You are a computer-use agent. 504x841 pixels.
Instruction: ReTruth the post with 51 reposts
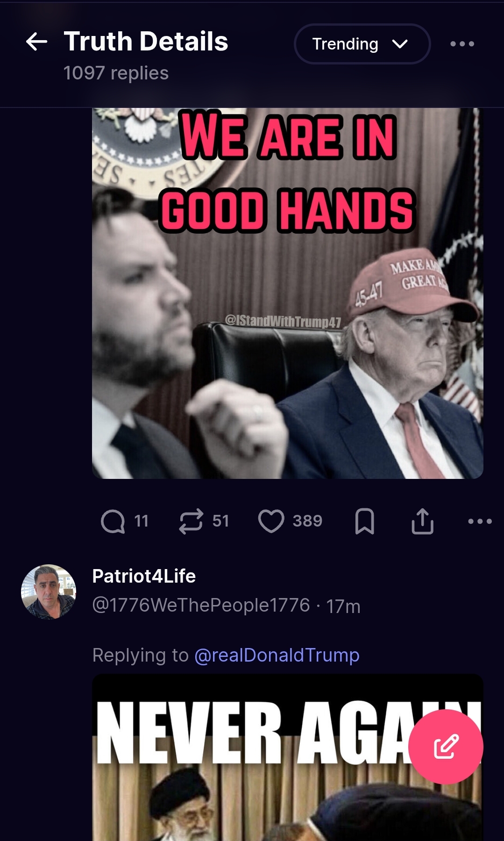(x=191, y=521)
